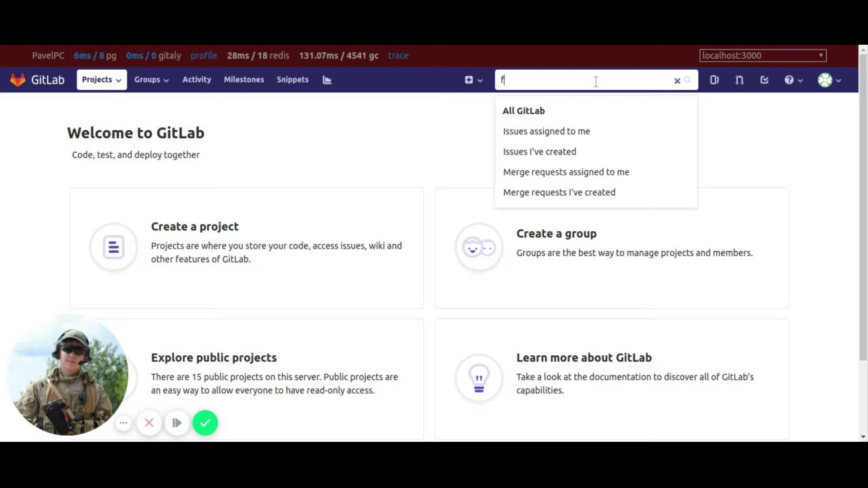868x488 pixels.
Task: Click the scrollbar down arrow
Action: point(863,437)
